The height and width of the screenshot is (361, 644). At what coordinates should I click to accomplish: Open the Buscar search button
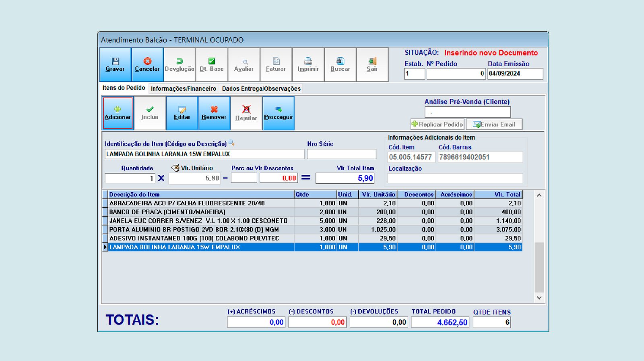click(x=341, y=64)
